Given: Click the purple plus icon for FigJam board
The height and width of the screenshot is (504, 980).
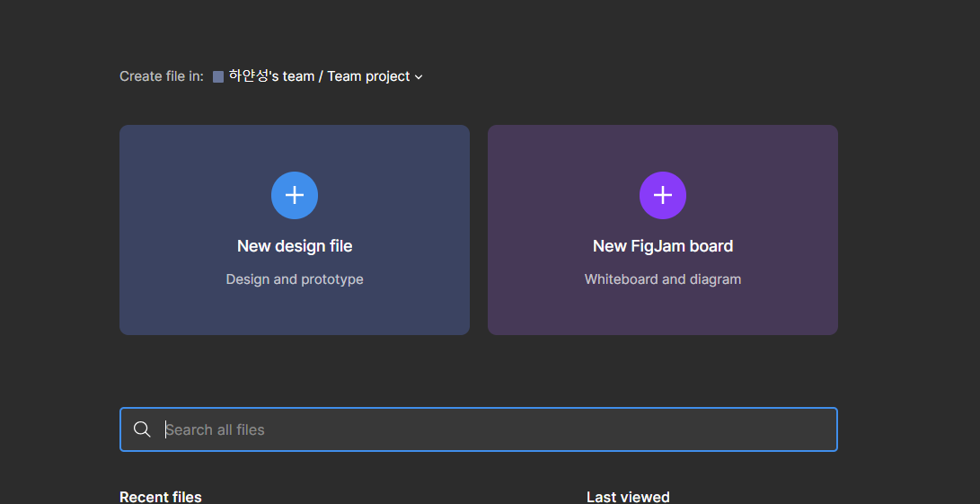Looking at the screenshot, I should pos(663,195).
